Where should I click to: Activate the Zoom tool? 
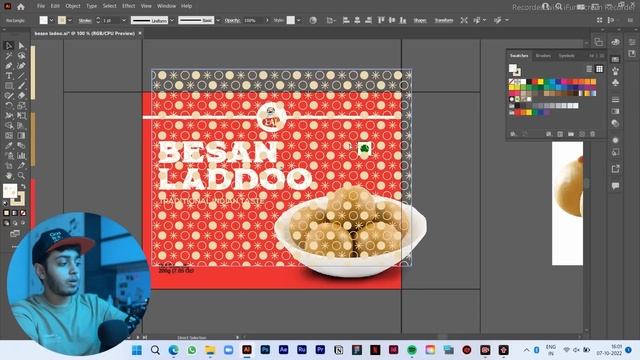[x=21, y=176]
